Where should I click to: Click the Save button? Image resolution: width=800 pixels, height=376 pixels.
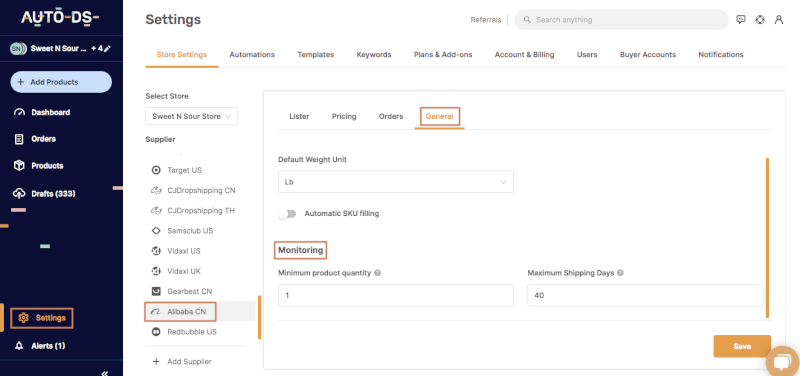click(x=742, y=346)
